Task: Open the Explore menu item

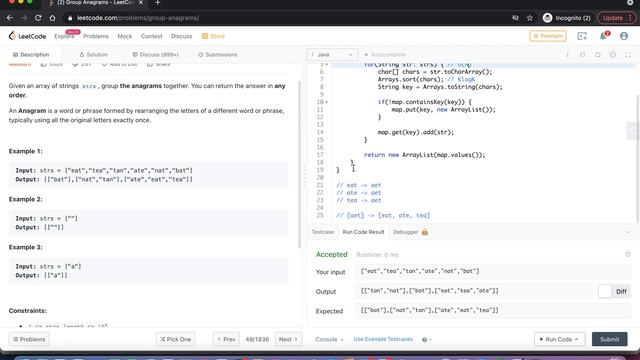Action: coord(64,36)
